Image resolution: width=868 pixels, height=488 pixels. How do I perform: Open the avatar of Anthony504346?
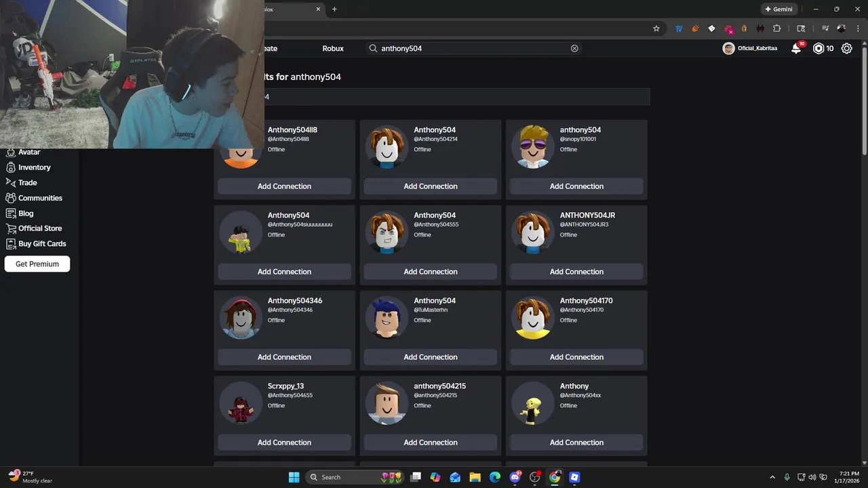(241, 317)
